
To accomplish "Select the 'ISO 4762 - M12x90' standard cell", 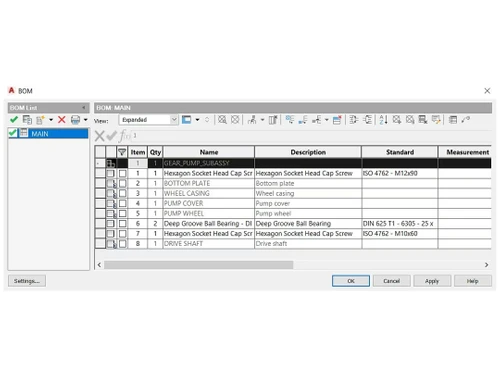I will pos(400,173).
